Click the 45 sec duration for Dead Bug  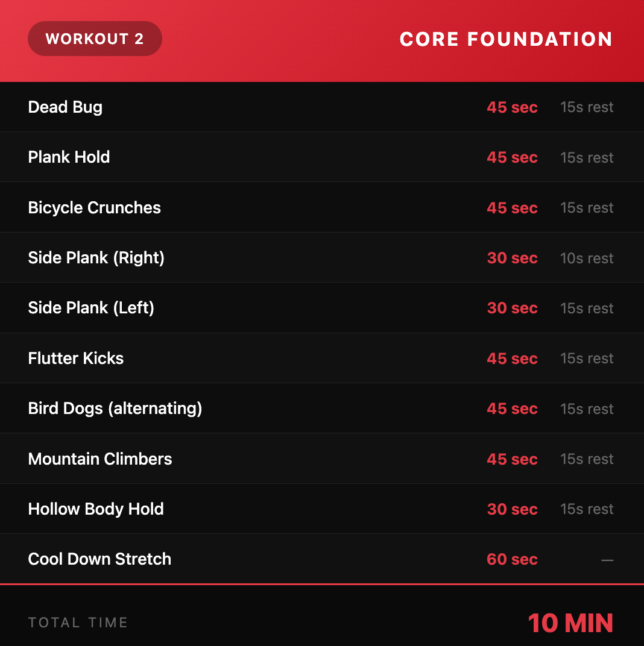(512, 107)
